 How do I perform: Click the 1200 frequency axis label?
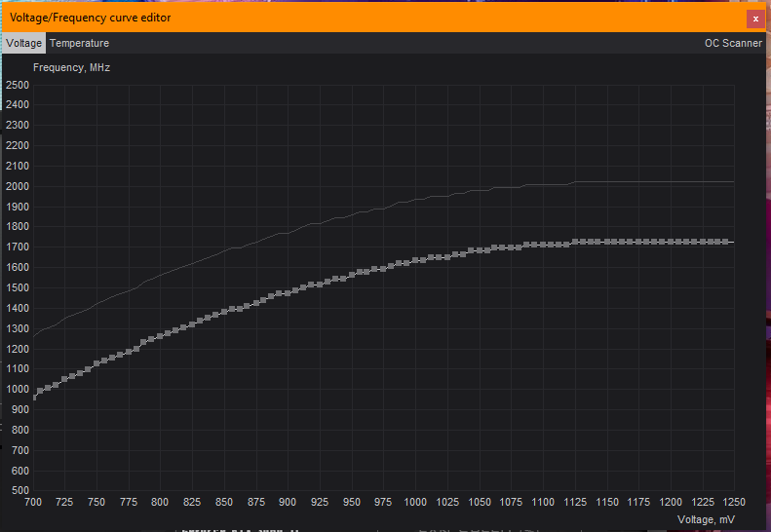[x=18, y=349]
